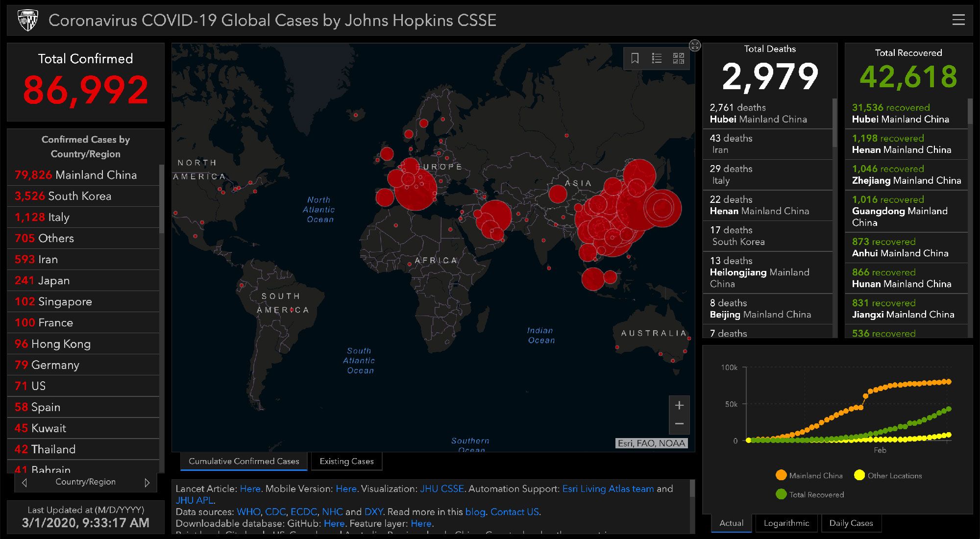
Task: Open the map legend list icon
Action: point(657,59)
